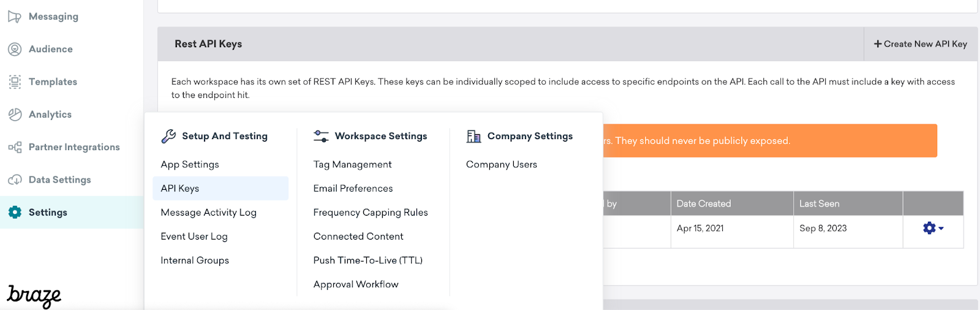The image size is (980, 310).
Task: Select Company Users
Action: (x=502, y=165)
